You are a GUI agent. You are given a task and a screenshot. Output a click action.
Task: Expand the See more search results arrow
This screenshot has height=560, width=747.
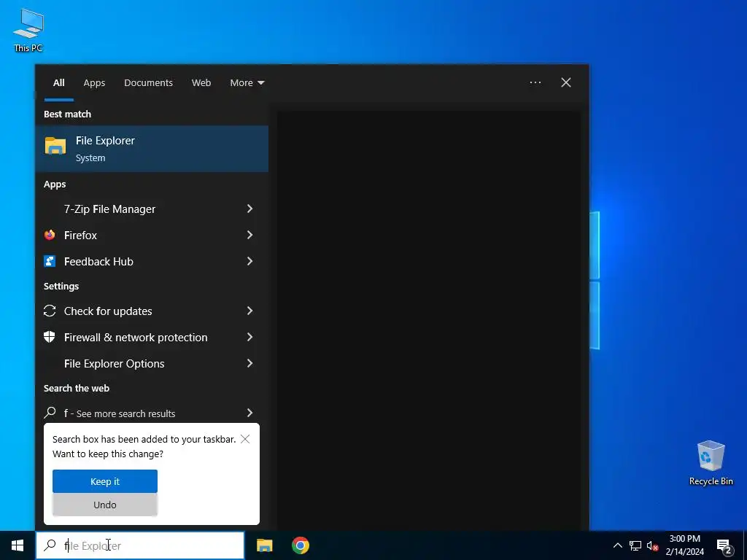coord(249,413)
